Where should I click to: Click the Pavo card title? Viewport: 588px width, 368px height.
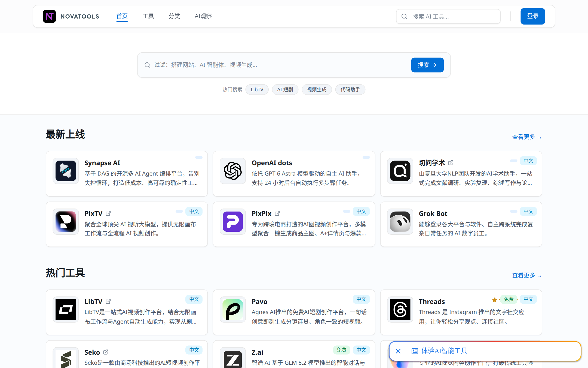tap(259, 301)
